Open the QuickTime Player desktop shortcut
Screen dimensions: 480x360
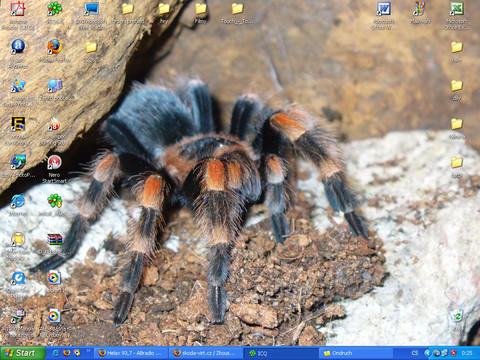(x=18, y=283)
